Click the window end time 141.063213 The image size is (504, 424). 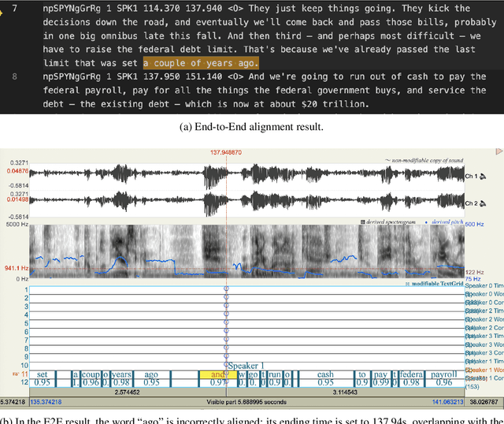pos(448,402)
